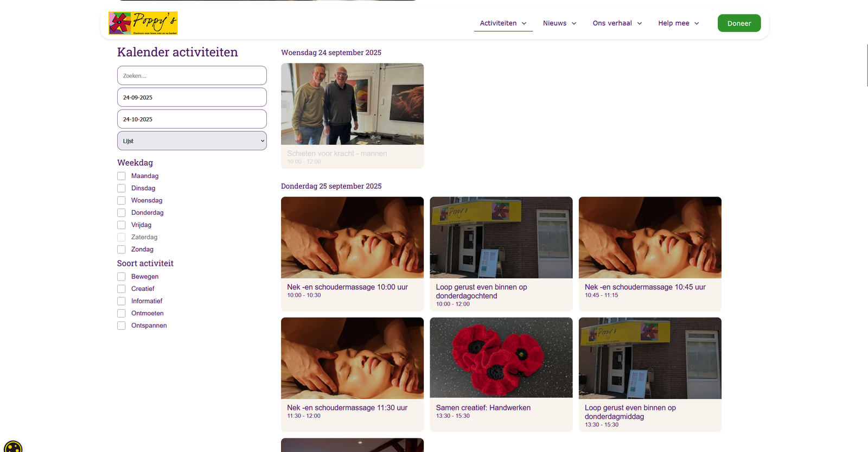Open the Help mee dropdown
Viewport: 868px width, 452px height.
click(678, 23)
